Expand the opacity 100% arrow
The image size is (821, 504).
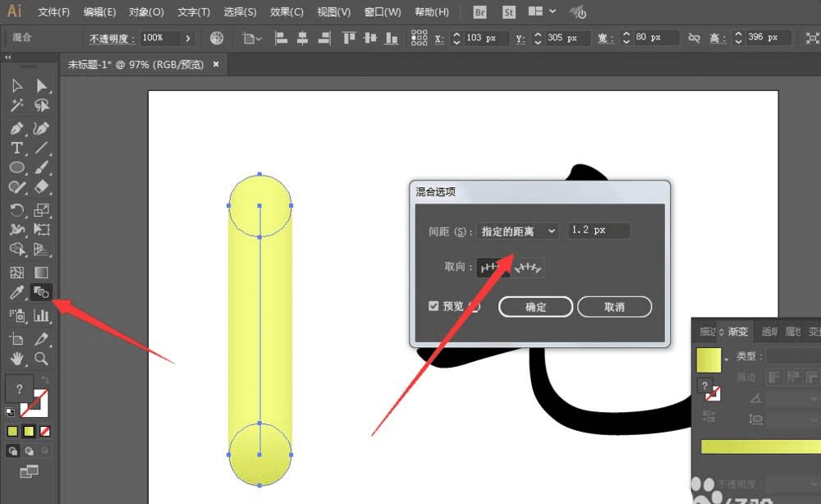tap(188, 39)
